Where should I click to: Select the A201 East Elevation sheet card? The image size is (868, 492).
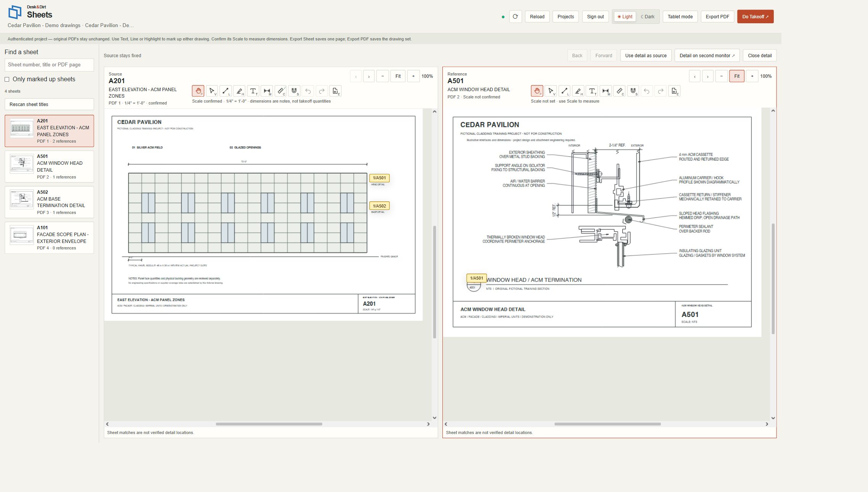click(49, 131)
